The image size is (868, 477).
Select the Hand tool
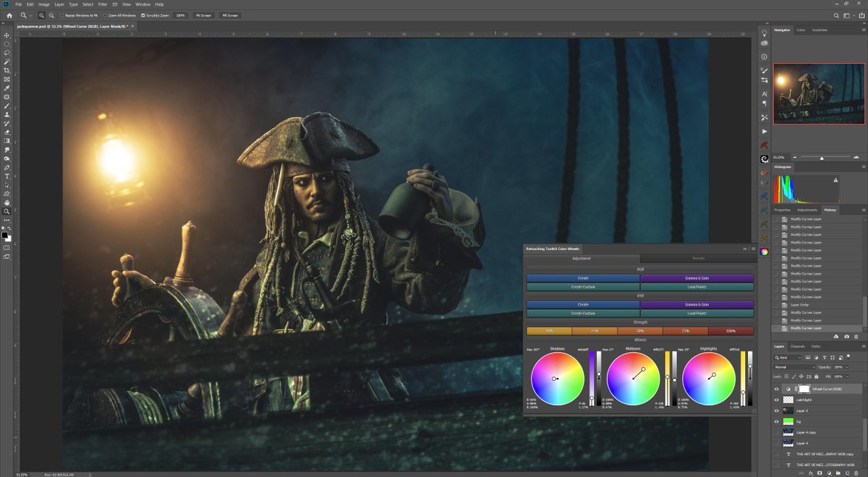7,202
